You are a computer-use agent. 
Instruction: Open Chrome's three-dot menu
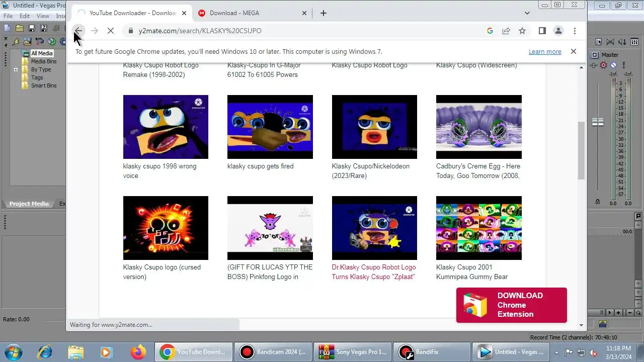575,31
